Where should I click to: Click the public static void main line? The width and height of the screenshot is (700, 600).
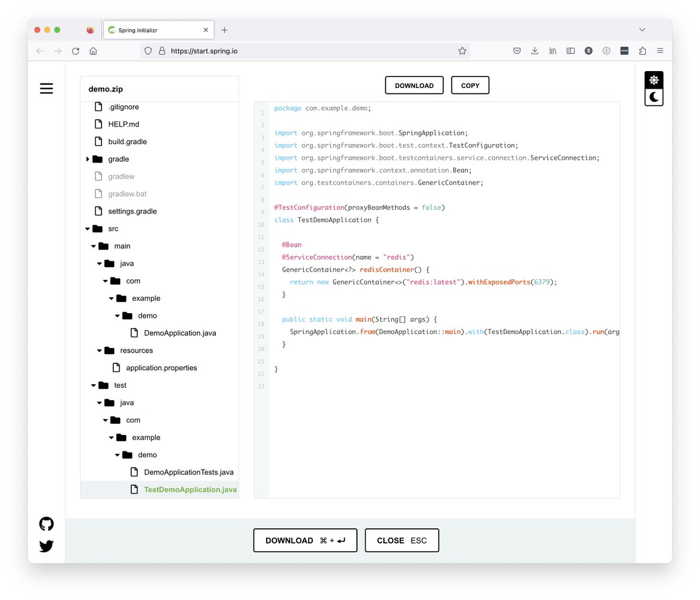(359, 320)
